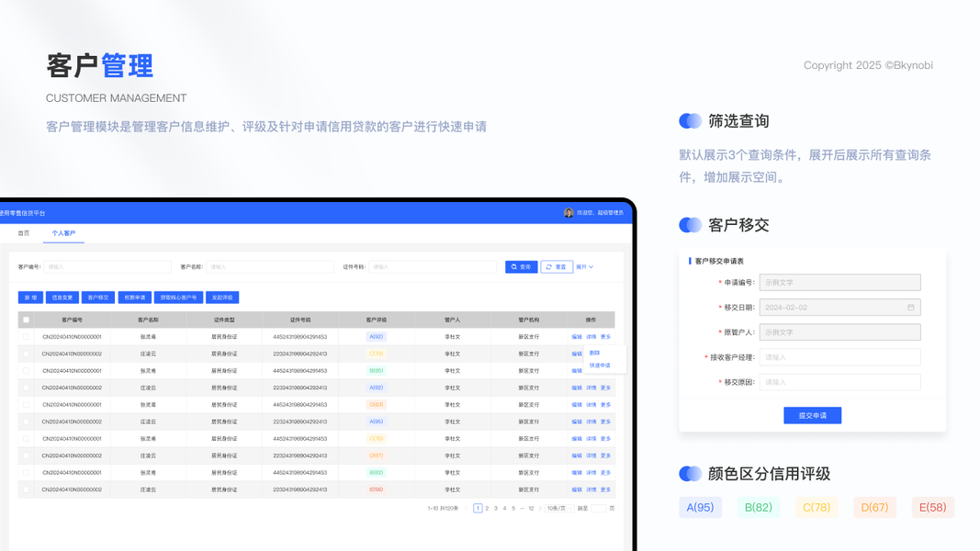Click the A(95) legend color tag
Viewport: 980px width, 551px height.
(700, 507)
